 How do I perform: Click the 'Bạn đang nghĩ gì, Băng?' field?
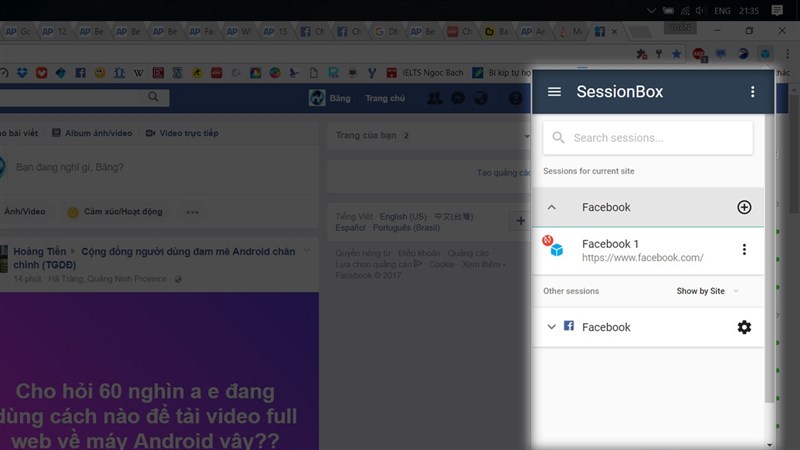pos(69,167)
